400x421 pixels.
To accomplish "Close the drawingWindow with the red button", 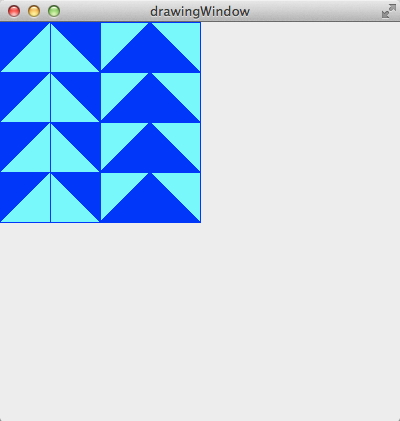I will tap(14, 11).
